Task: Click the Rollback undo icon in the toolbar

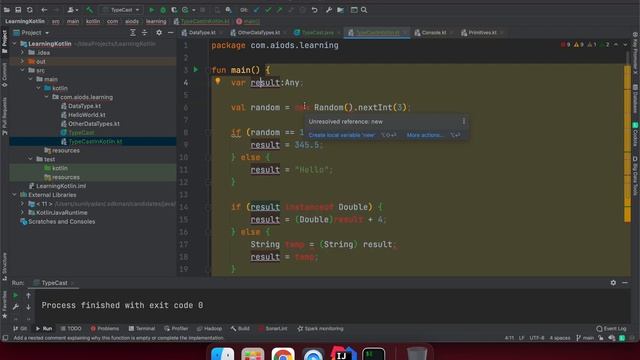Action: pyautogui.click(x=314, y=10)
